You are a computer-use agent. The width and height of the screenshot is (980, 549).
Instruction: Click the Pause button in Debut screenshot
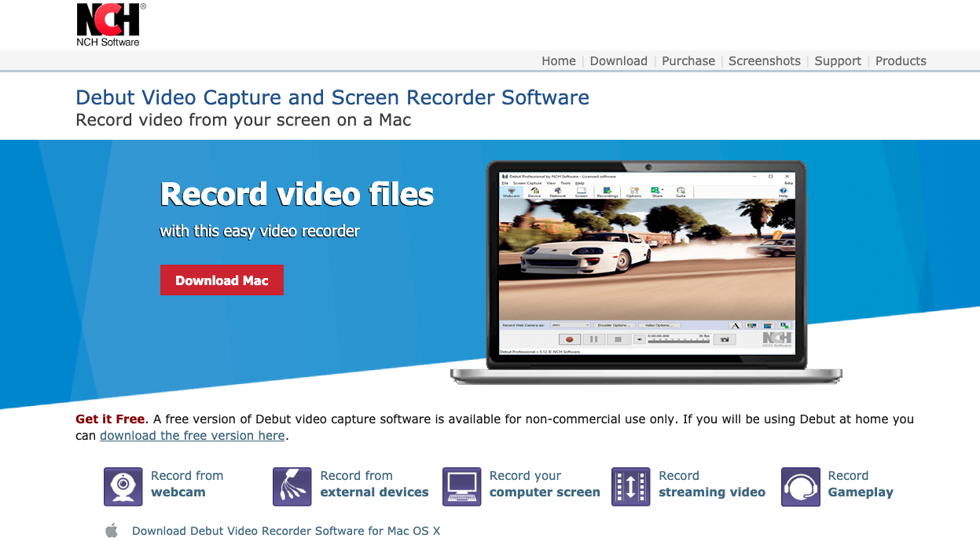[x=594, y=339]
